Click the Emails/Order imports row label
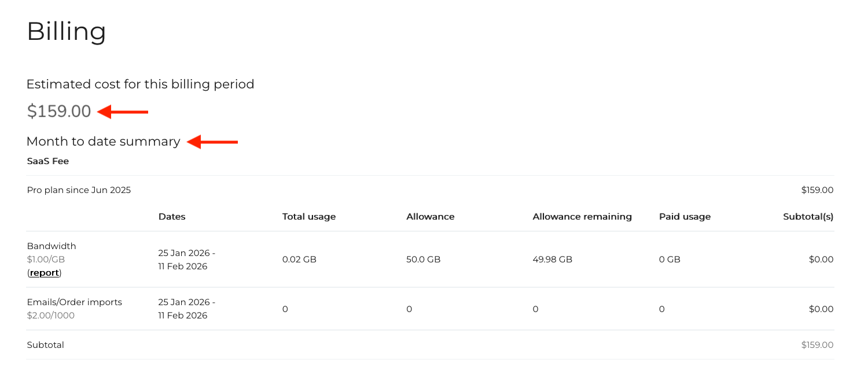 point(75,302)
